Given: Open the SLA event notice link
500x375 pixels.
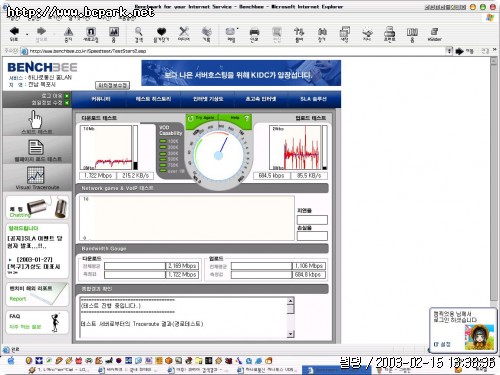Looking at the screenshot, I should 35,242.
